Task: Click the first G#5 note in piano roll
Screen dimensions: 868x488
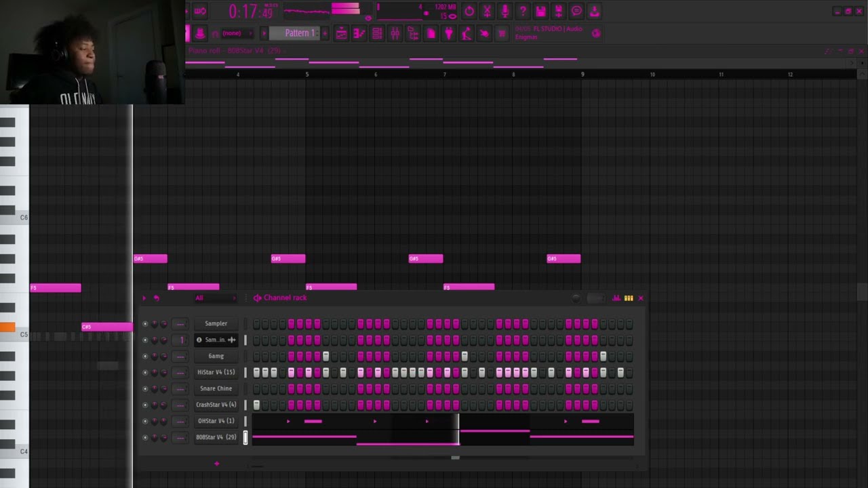Action: coord(151,259)
